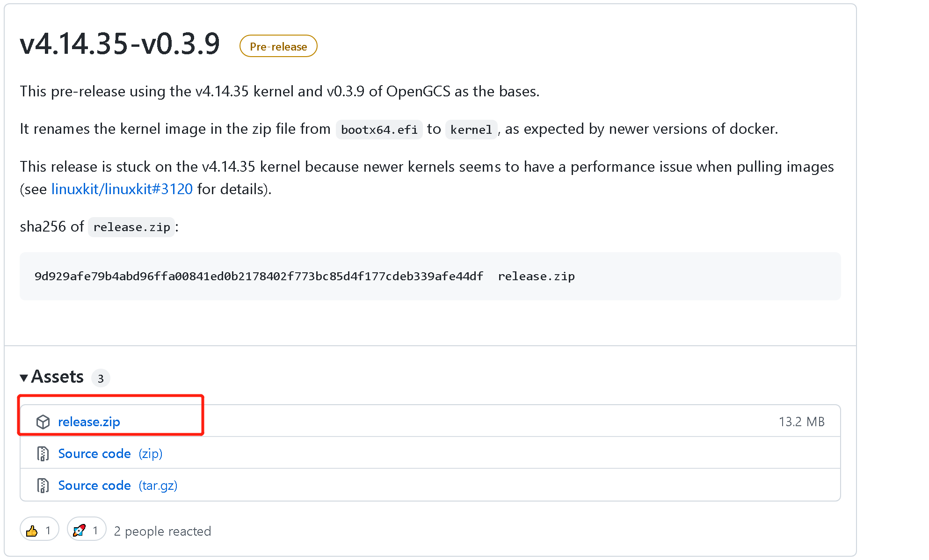Download the Source code (zip) asset

95,453
